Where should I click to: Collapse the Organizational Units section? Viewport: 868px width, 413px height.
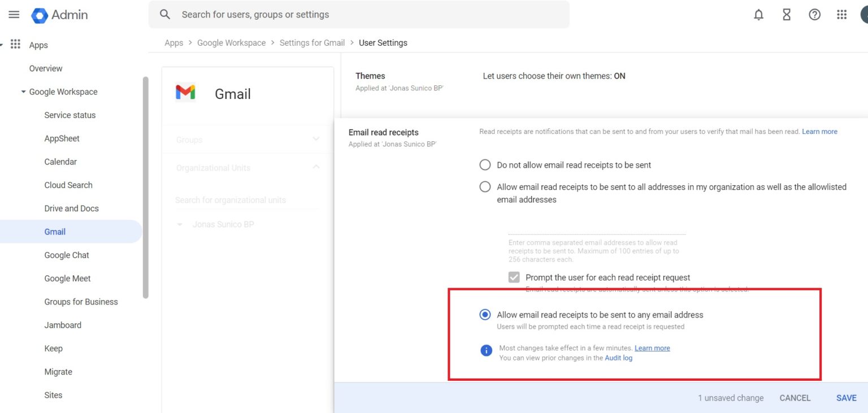pos(316,167)
